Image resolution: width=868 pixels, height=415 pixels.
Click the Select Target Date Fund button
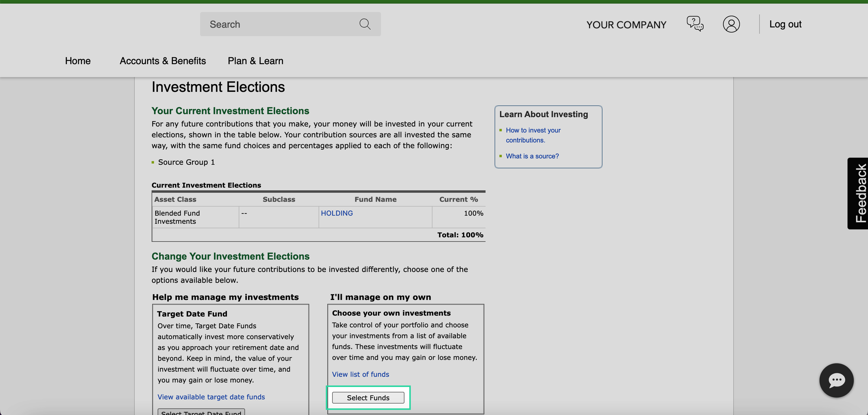pos(200,413)
